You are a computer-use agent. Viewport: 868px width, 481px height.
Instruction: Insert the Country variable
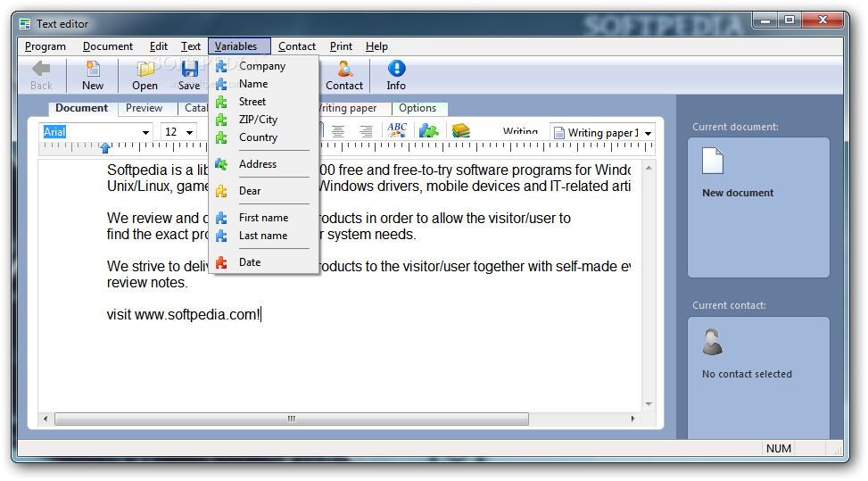click(x=263, y=137)
